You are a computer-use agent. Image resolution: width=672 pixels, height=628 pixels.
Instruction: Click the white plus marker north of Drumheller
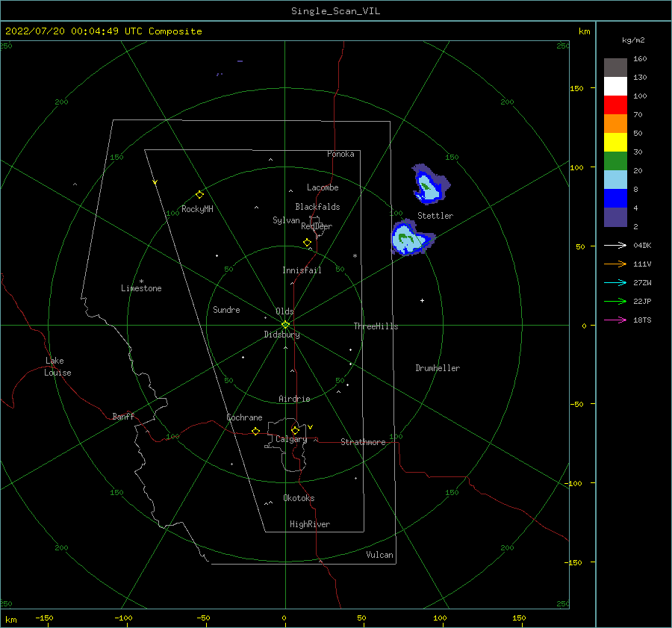[x=422, y=300]
